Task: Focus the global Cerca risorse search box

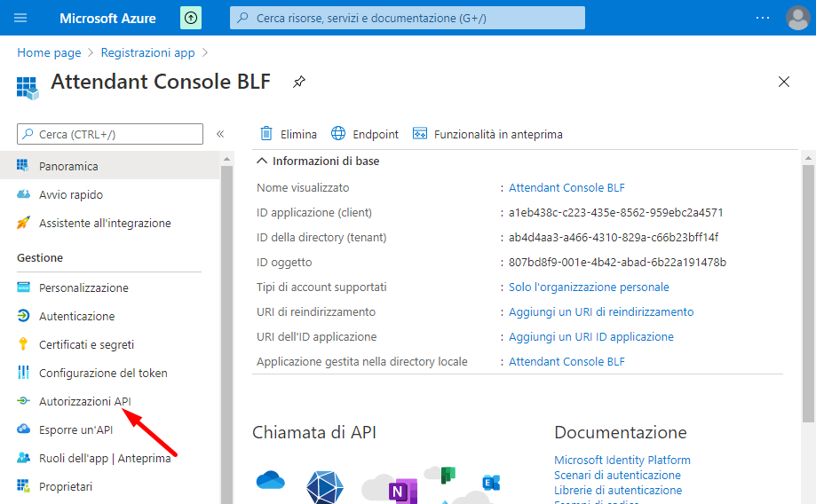Action: (408, 18)
